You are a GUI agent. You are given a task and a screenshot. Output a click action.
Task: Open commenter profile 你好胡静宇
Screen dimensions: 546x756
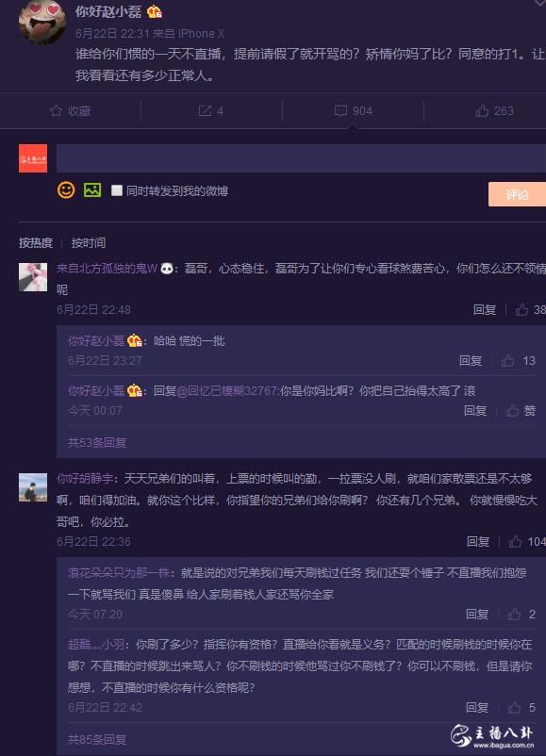(x=85, y=478)
